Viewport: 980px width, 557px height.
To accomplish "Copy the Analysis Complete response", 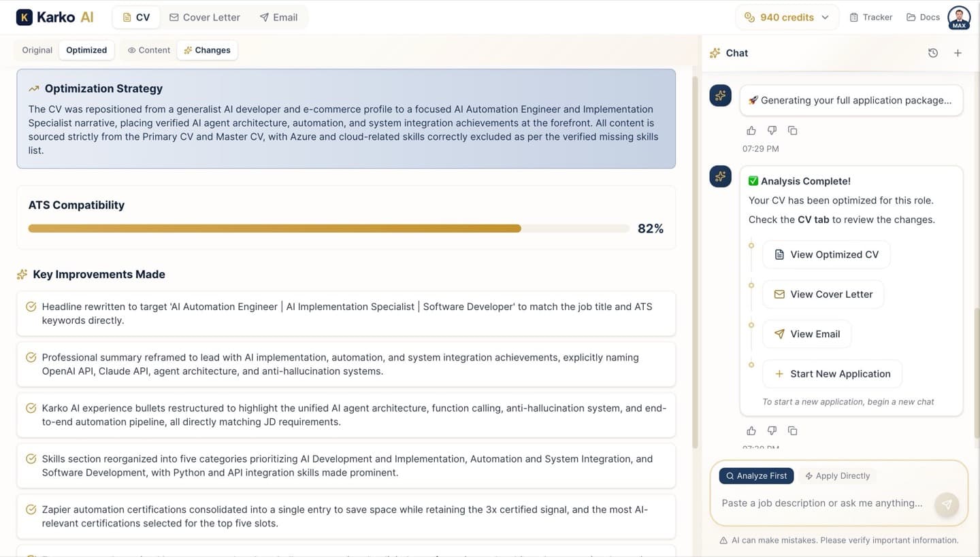I will [x=792, y=431].
